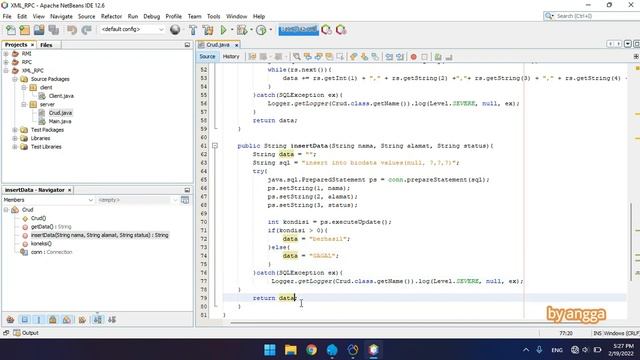Click Clean and Build Project icon

pos(208,30)
